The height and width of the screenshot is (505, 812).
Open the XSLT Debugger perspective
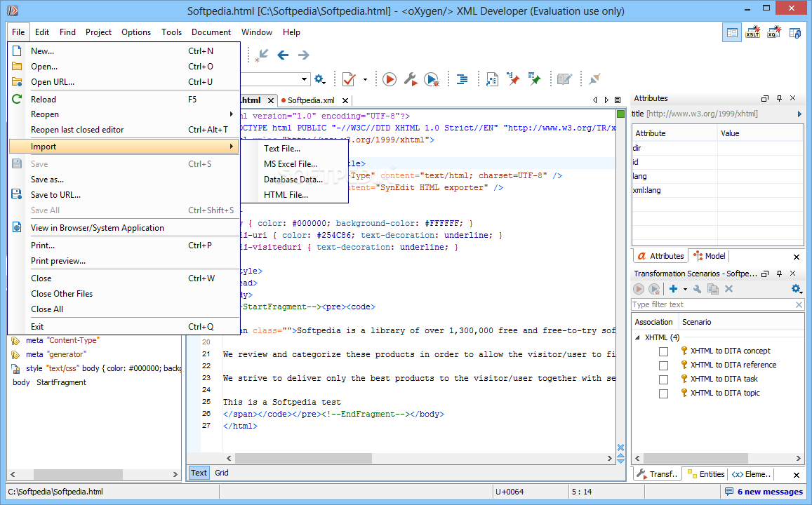753,32
